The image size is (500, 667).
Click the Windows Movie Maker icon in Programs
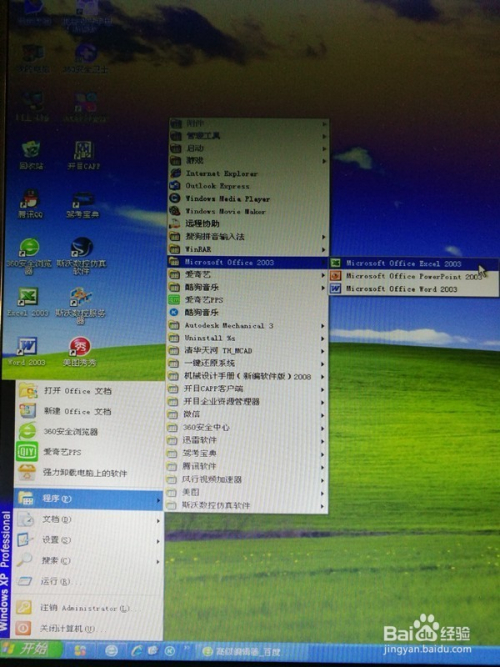click(x=175, y=211)
